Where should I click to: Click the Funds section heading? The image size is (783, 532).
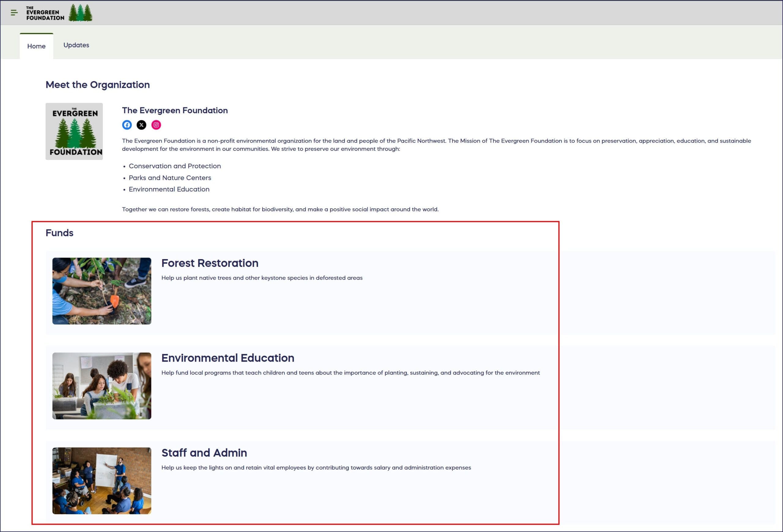59,233
